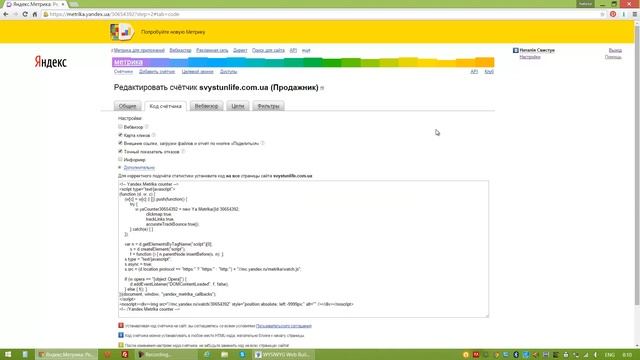
Task: Open Счётчики link in Metrika menu
Action: click(x=123, y=71)
